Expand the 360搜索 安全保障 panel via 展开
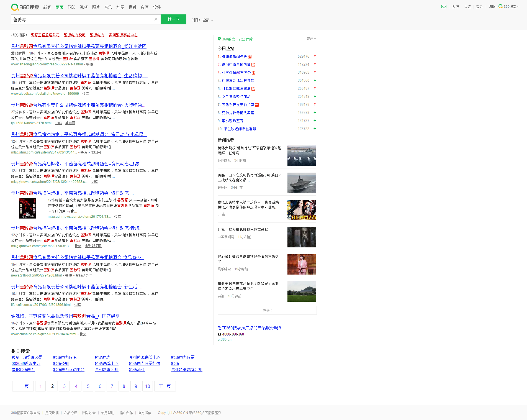The height and width of the screenshot is (420, 527). click(x=311, y=39)
